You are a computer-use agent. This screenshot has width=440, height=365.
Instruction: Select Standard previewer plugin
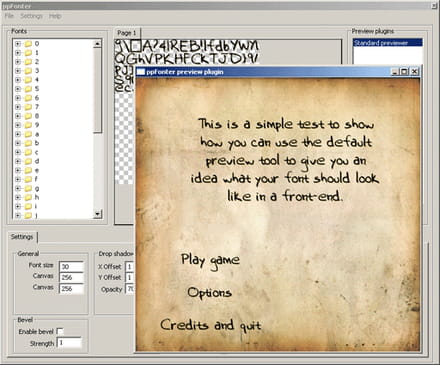388,43
